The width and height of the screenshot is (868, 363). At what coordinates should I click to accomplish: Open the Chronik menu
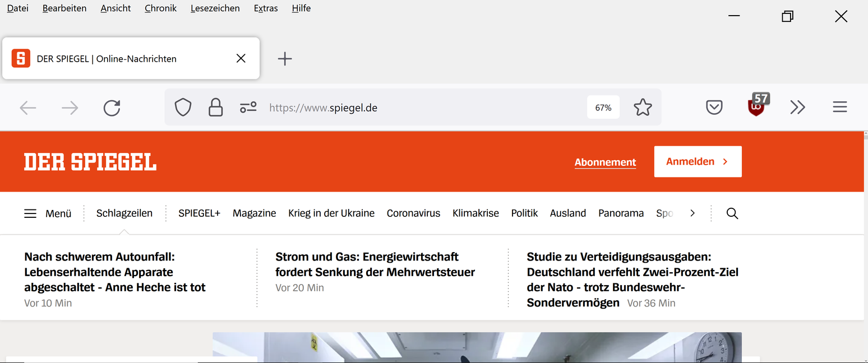click(x=160, y=8)
